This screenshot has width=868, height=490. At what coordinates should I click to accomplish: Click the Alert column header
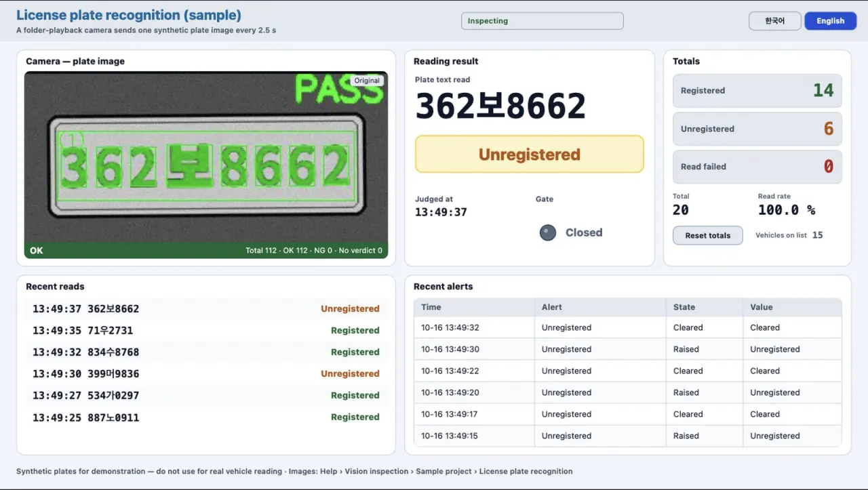pyautogui.click(x=600, y=307)
